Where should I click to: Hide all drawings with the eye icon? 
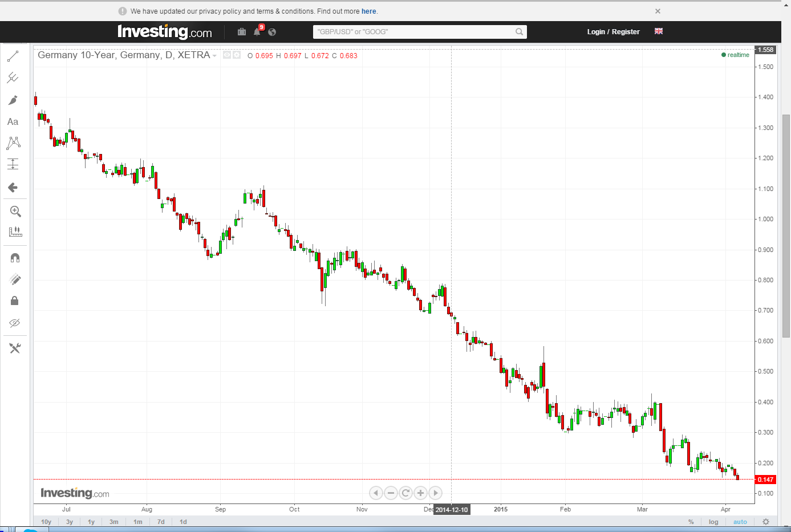point(15,323)
